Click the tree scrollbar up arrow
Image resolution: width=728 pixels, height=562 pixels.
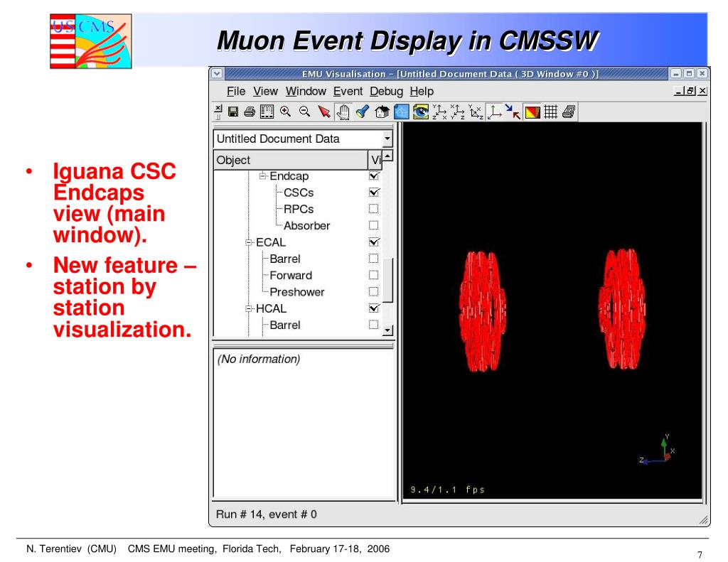point(387,156)
